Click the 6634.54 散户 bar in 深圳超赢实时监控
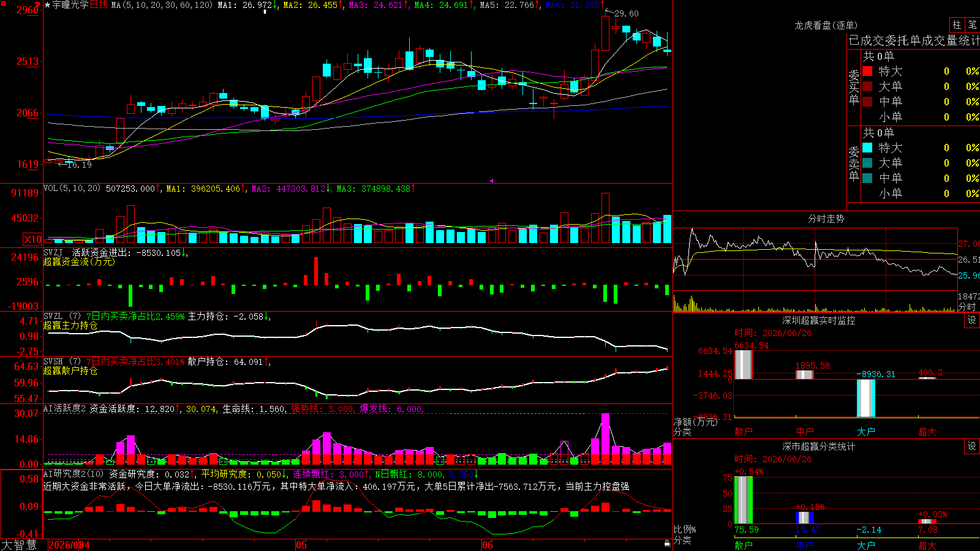Image resolution: width=980 pixels, height=551 pixels. pos(744,365)
